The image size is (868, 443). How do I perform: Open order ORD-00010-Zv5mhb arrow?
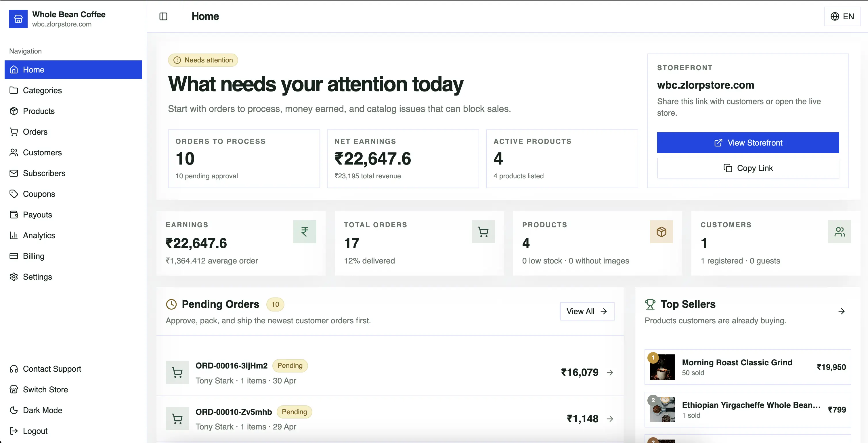[610, 419]
